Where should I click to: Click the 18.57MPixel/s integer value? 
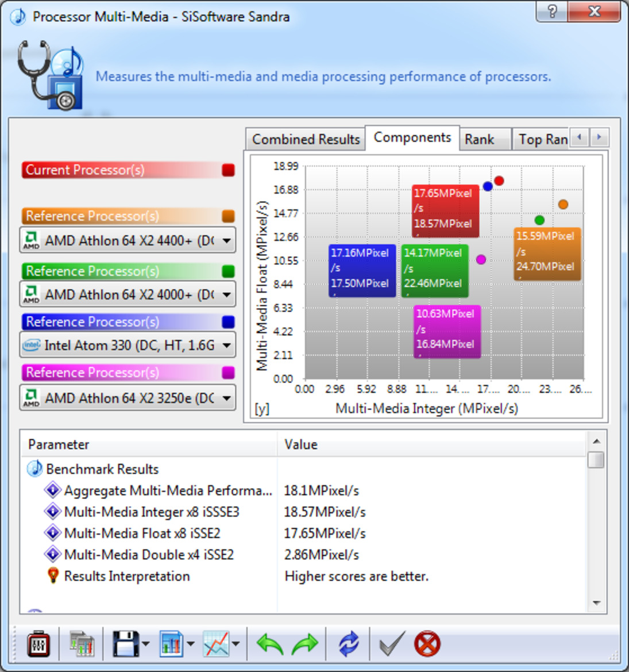[x=325, y=512]
